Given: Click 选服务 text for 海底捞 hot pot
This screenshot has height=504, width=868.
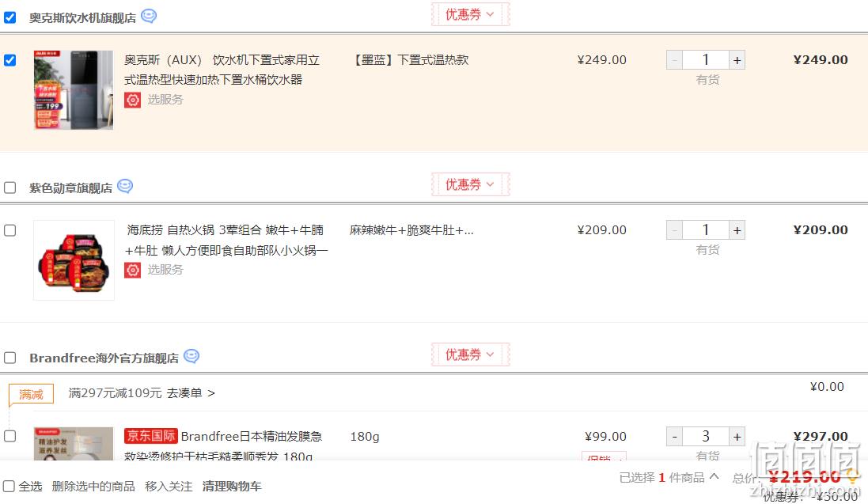Looking at the screenshot, I should tap(165, 270).
